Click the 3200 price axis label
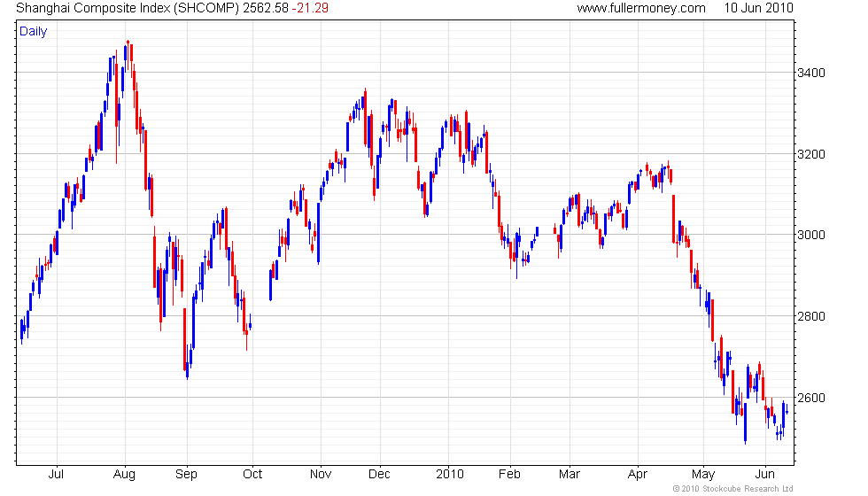 coord(811,154)
